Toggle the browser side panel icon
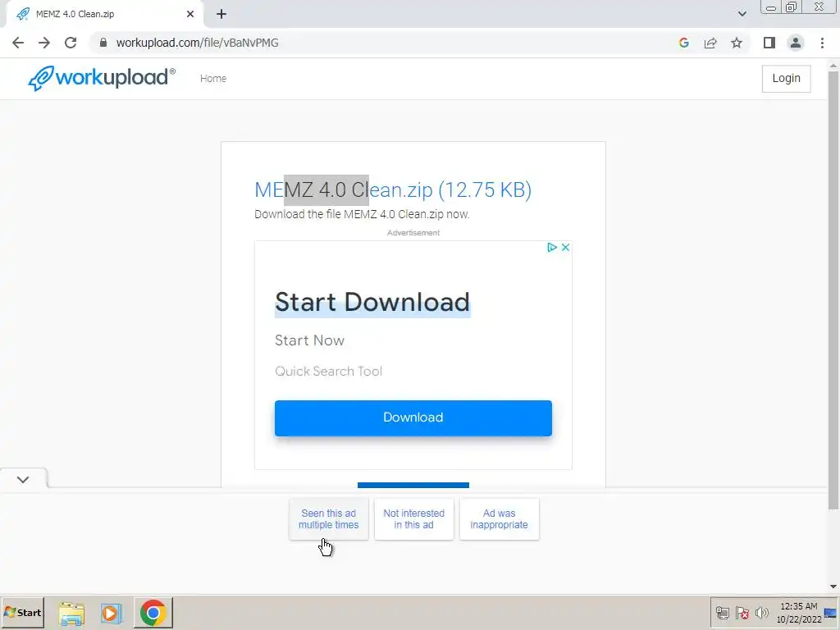The image size is (840, 630). coord(769,43)
